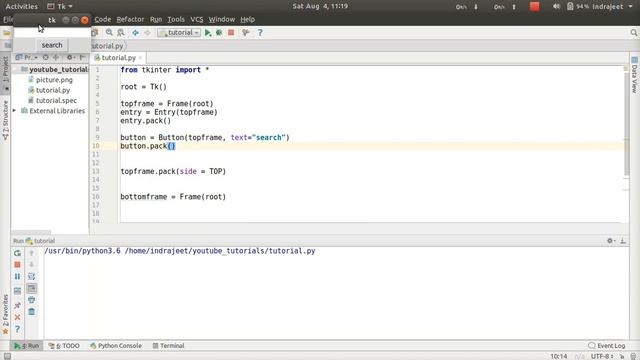640x360 pixels.
Task: Open the UTF-8 encoding selector in status bar
Action: [x=602, y=356]
